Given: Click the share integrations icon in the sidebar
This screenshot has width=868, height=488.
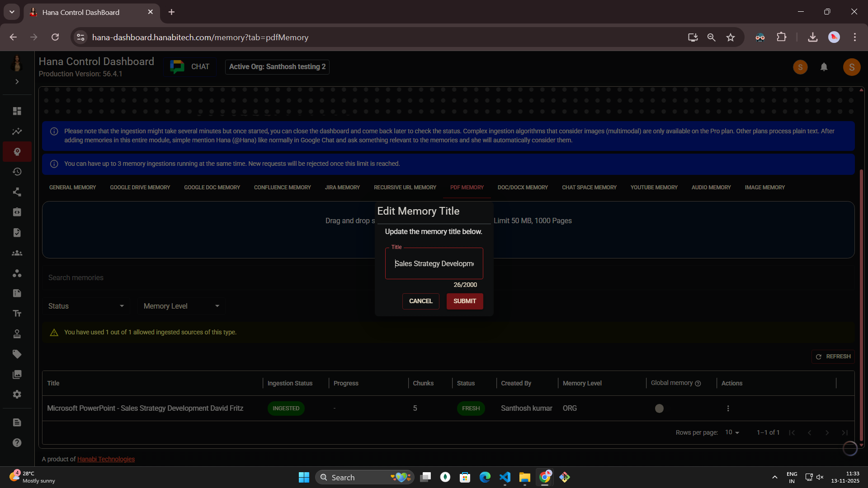Looking at the screenshot, I should click(x=17, y=192).
